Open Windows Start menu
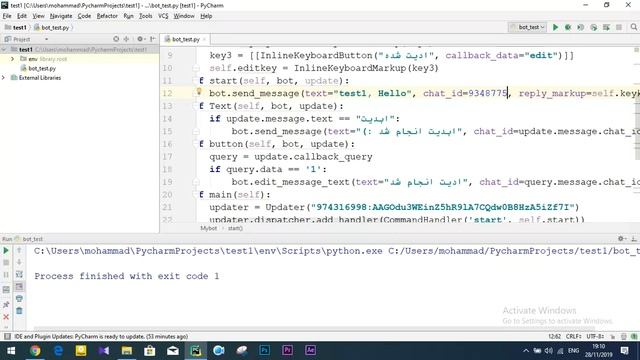 tap(11, 351)
